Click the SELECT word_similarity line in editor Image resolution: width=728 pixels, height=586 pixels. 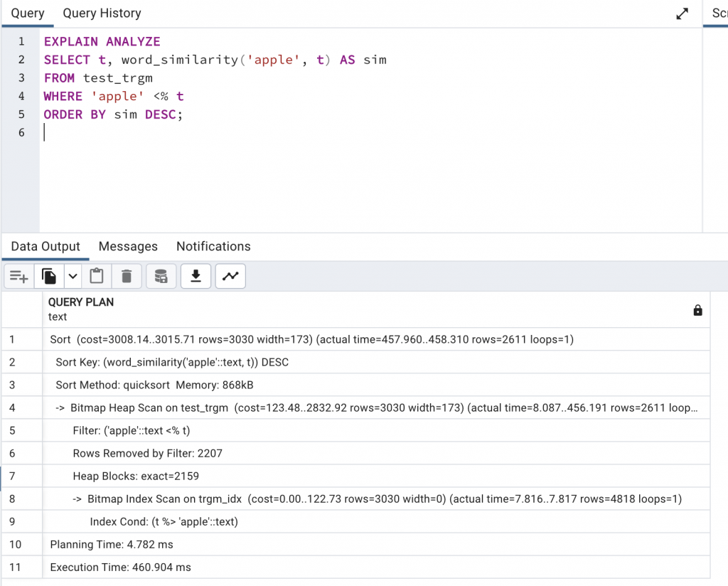(x=215, y=60)
